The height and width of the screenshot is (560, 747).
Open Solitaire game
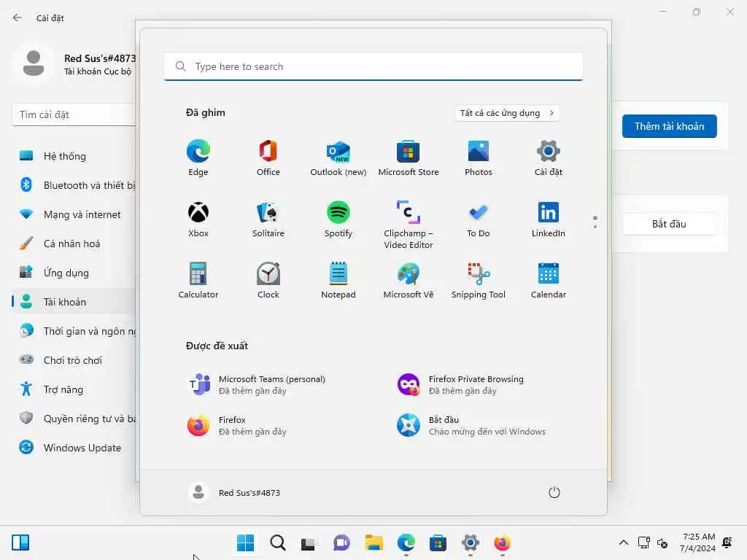pyautogui.click(x=268, y=219)
